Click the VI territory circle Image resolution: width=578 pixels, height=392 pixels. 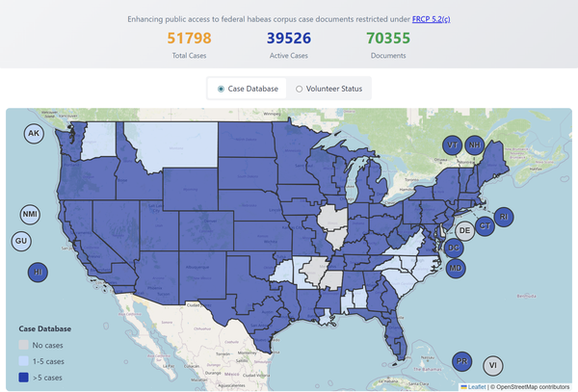(493, 365)
